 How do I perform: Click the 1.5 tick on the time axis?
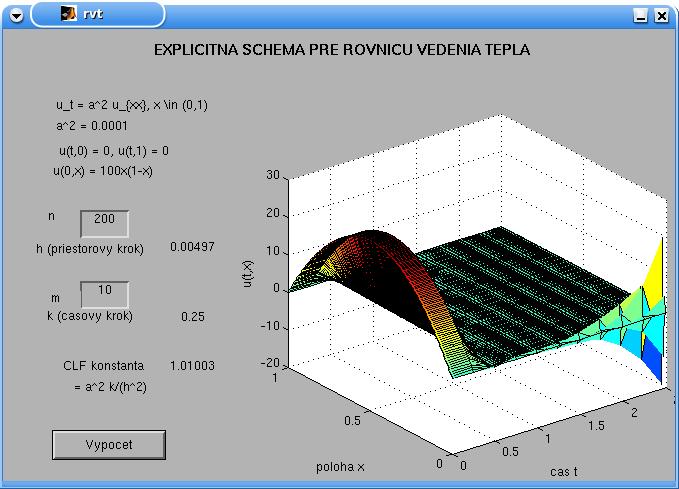point(596,426)
